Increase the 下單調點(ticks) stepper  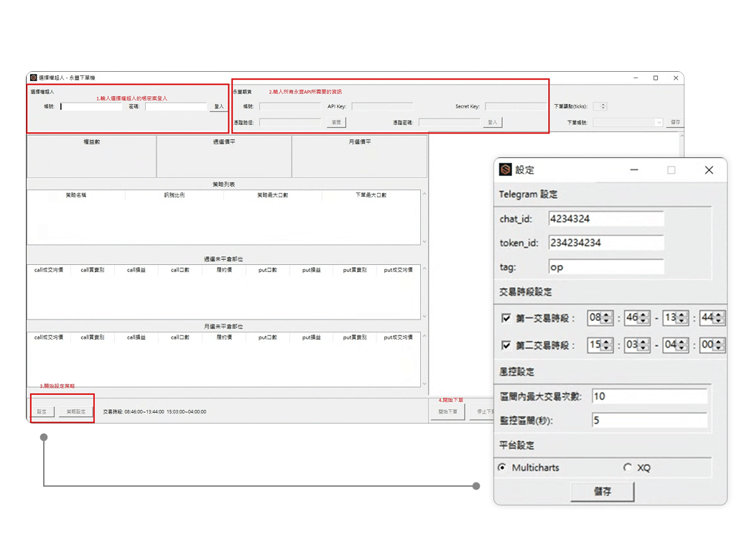602,103
